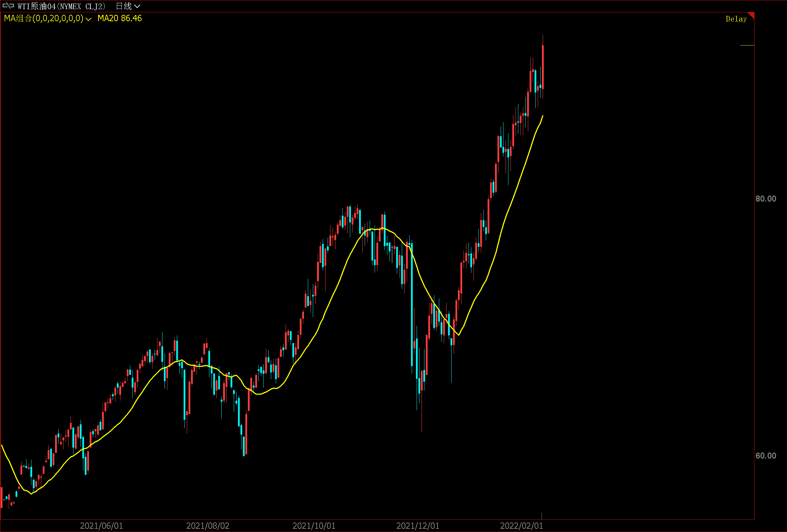The width and height of the screenshot is (787, 532).
Task: Click the WTI原油04 (NYMEX CLJ2) contract title
Action: coord(61,6)
